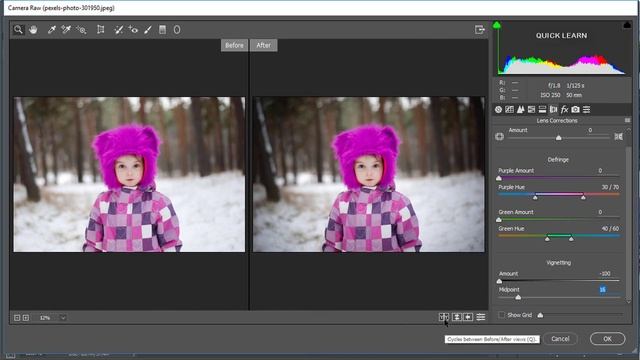The image size is (640, 360).
Task: Copy current settings to Before
Action: click(468, 317)
